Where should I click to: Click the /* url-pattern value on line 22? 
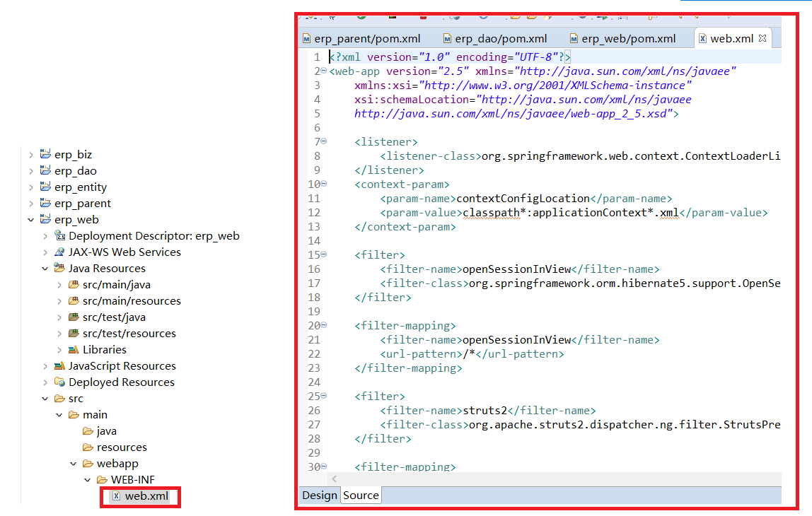(469, 354)
